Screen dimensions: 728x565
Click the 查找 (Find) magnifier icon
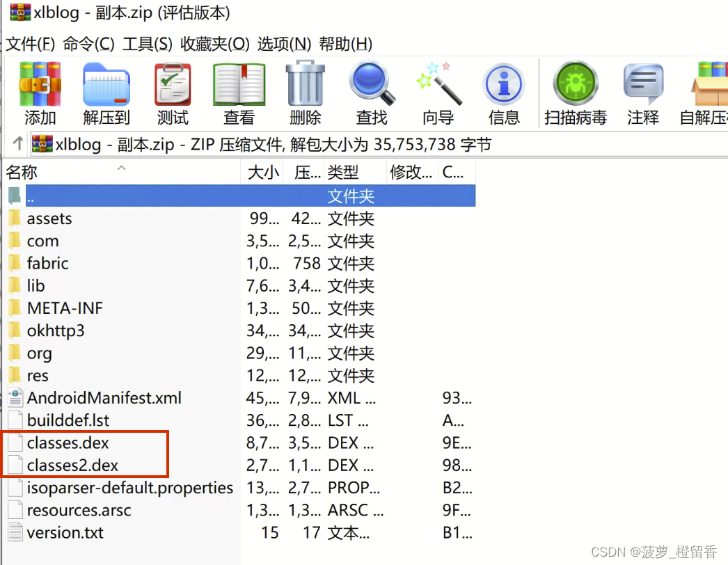pos(372,83)
